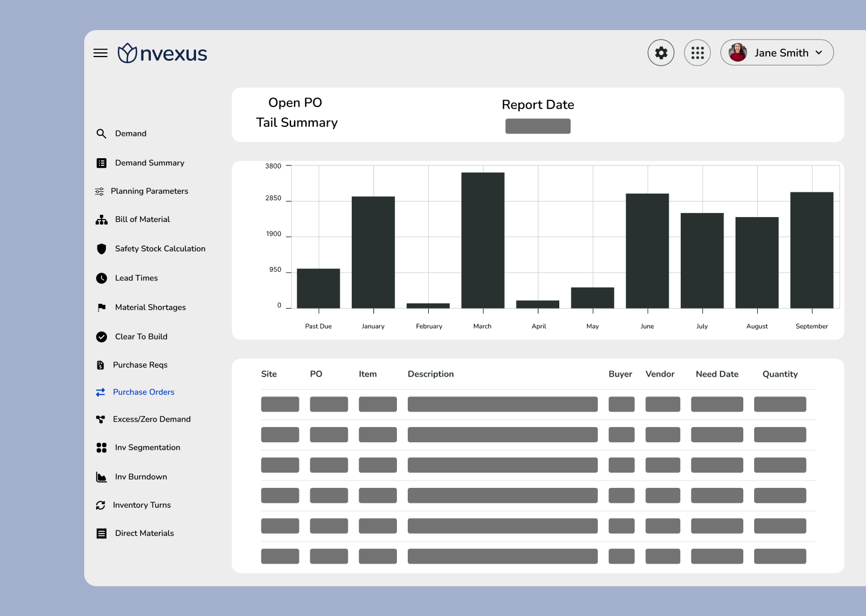Click the Inv Burndown chart icon
Image resolution: width=866 pixels, height=616 pixels.
tap(101, 477)
